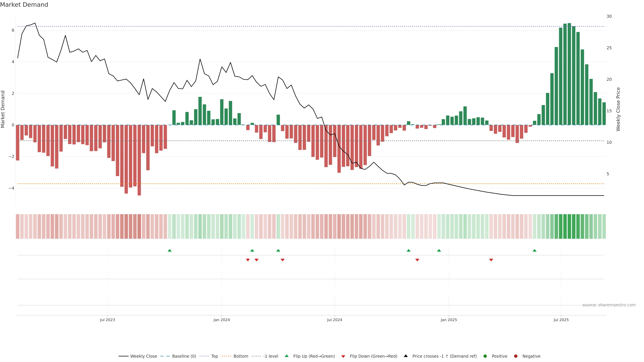Click the first green flip-up marker

click(170, 250)
